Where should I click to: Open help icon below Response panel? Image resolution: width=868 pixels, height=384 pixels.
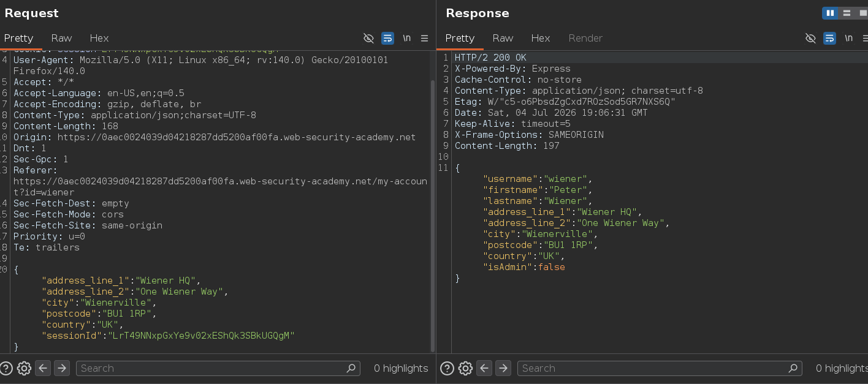pos(447,368)
